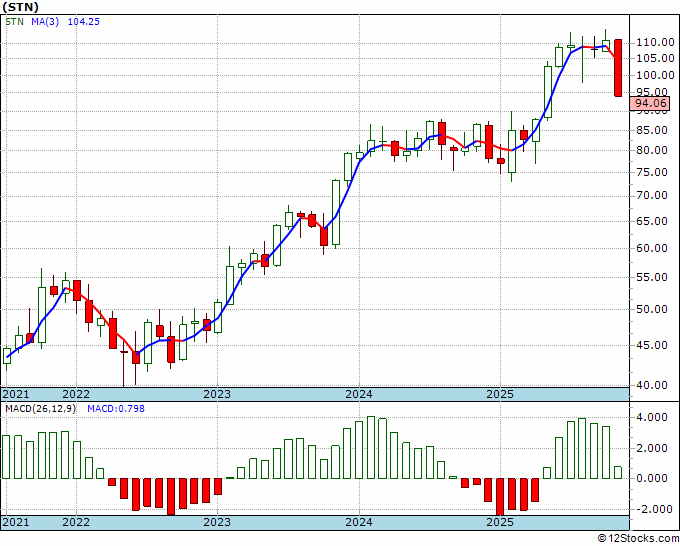
Task: Click 2024 on the MACD panel timeline
Action: [359, 522]
